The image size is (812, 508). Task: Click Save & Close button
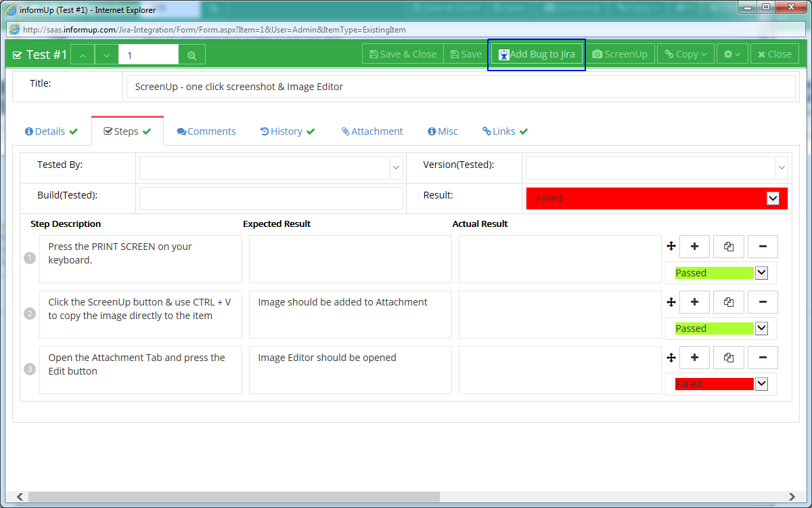403,54
